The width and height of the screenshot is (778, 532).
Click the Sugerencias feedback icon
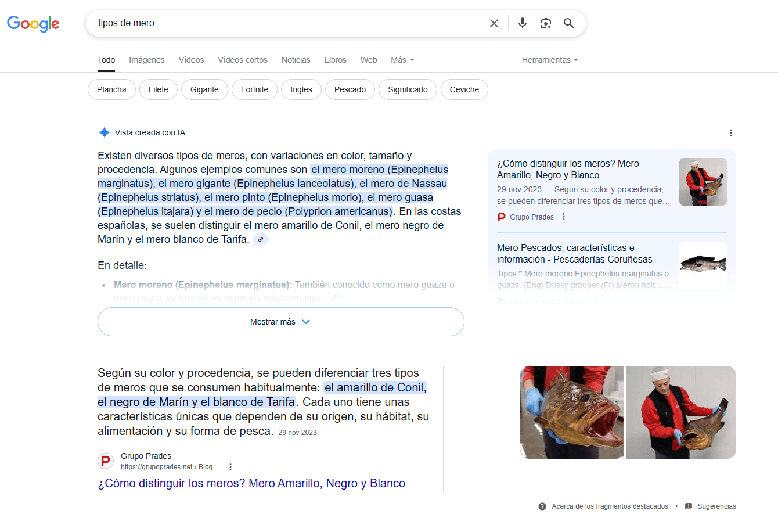pyautogui.click(x=689, y=506)
